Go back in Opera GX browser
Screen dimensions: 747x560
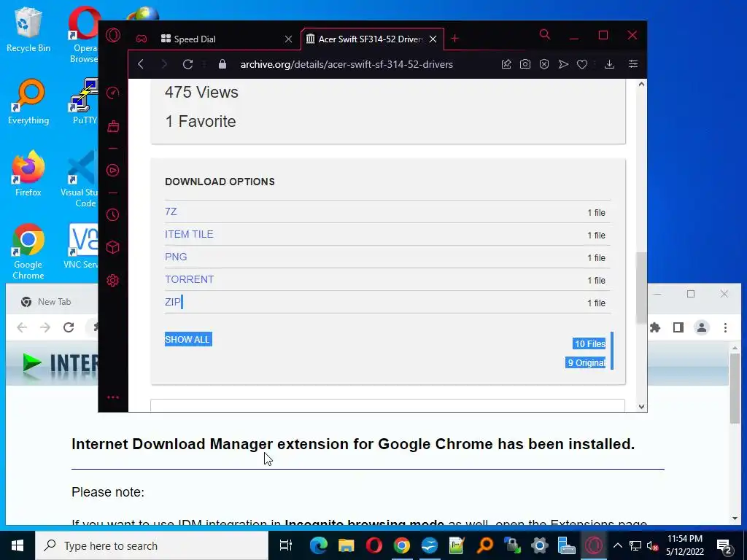[141, 64]
